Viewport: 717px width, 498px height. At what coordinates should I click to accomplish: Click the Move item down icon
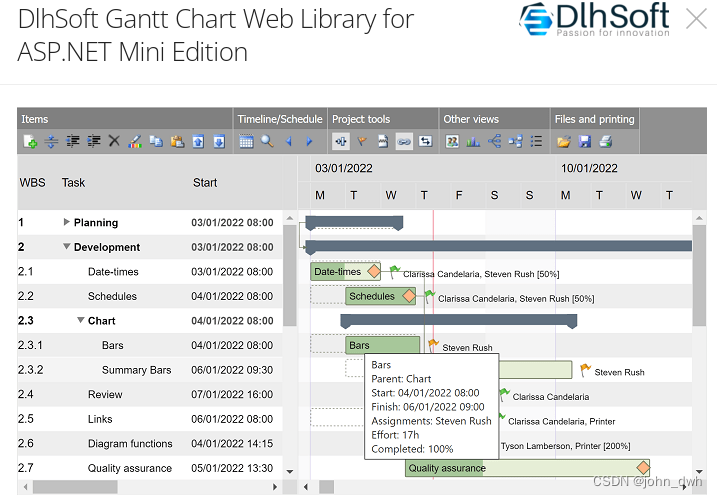point(219,142)
